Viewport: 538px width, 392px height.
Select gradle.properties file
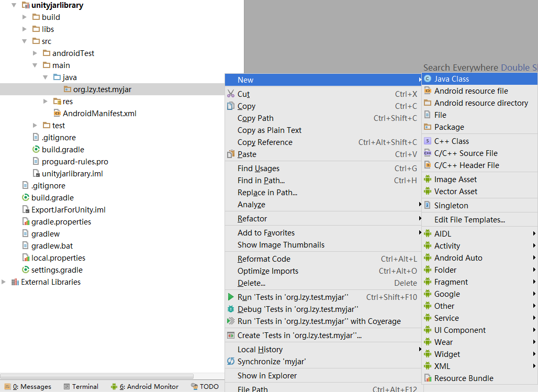point(61,222)
